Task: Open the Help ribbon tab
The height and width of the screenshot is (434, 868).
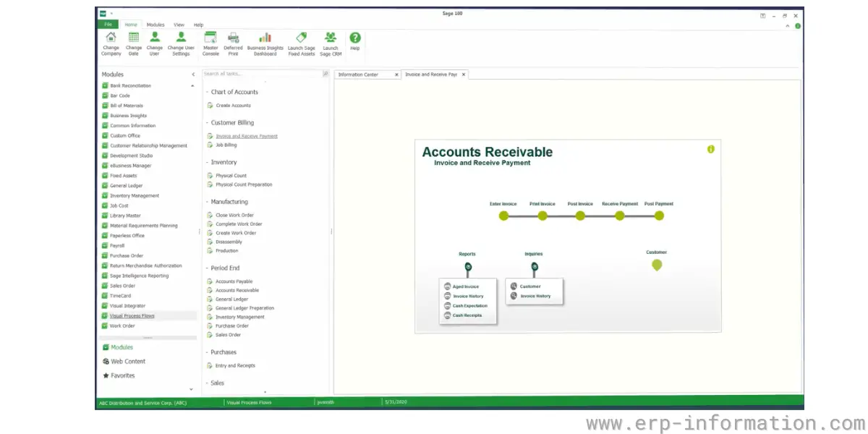Action: point(198,25)
